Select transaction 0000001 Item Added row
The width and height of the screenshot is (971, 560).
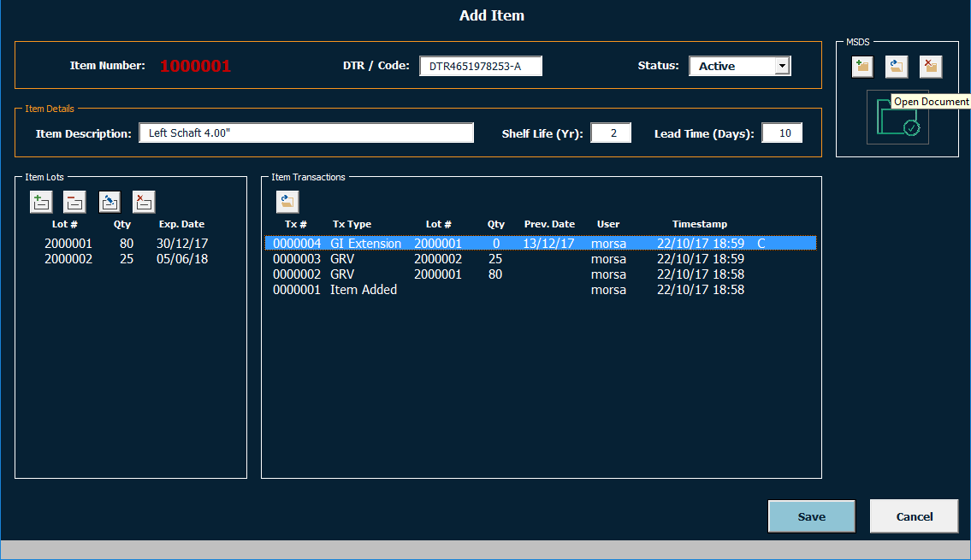point(541,290)
